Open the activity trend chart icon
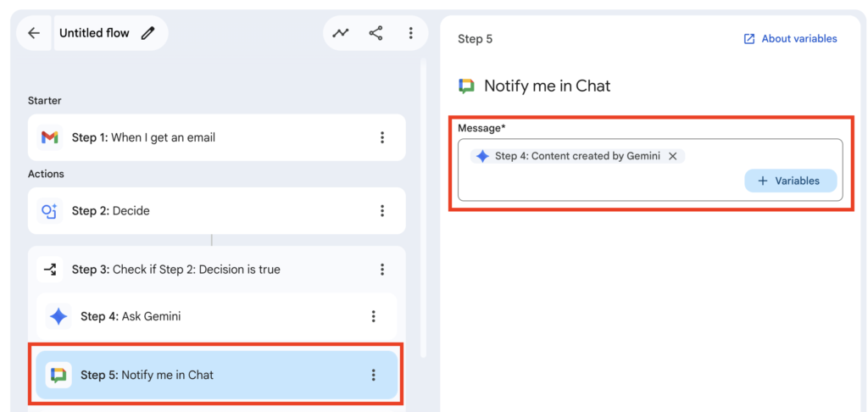The image size is (868, 412). tap(341, 33)
